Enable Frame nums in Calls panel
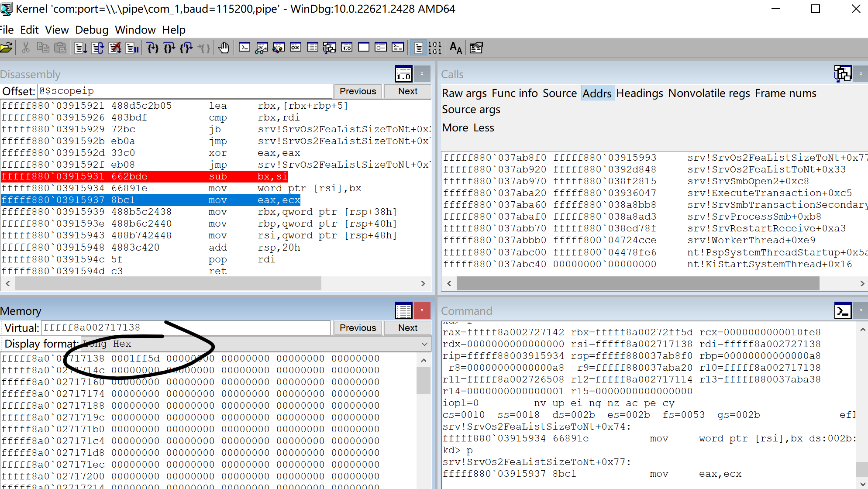Screen dimensions: 868x489 pyautogui.click(x=785, y=93)
